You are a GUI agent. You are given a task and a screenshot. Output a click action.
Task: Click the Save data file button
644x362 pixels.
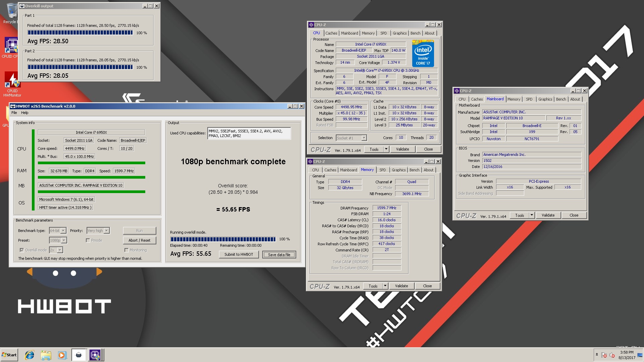279,255
